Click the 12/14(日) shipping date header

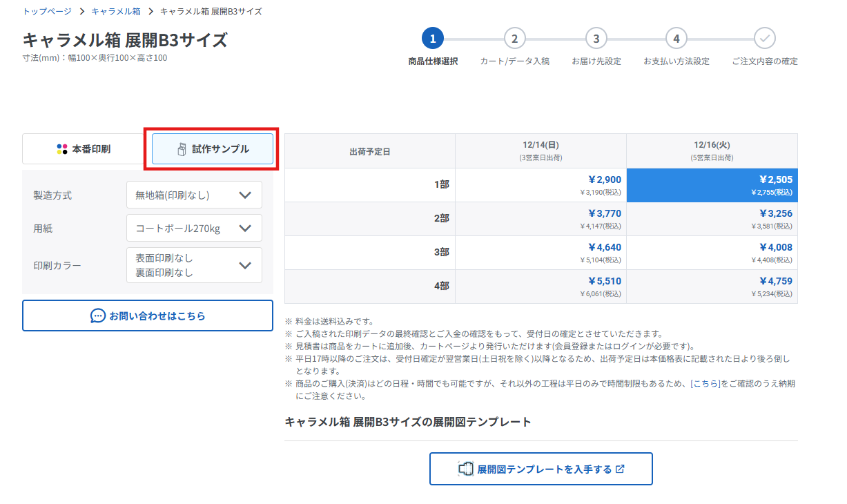point(541,151)
